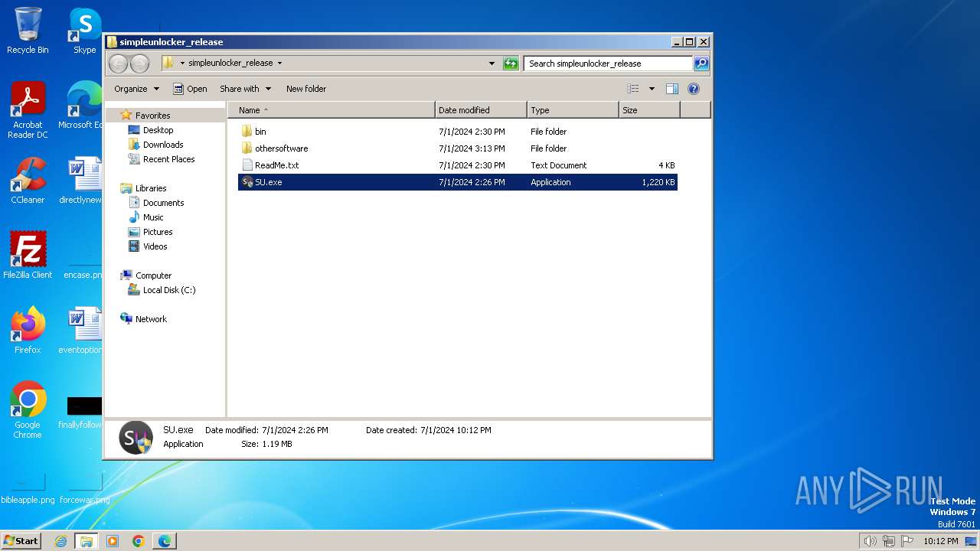
Task: Sort by the Name column header
Action: pyautogui.click(x=331, y=110)
